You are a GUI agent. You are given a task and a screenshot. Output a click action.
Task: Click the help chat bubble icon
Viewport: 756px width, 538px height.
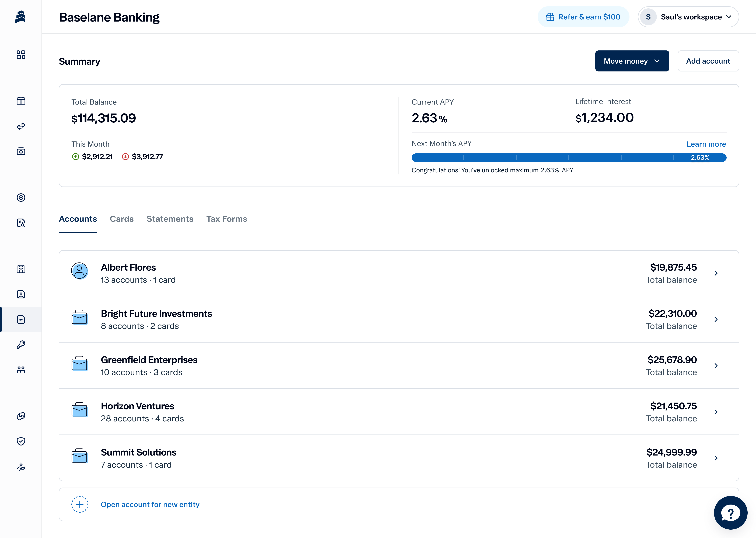point(730,512)
